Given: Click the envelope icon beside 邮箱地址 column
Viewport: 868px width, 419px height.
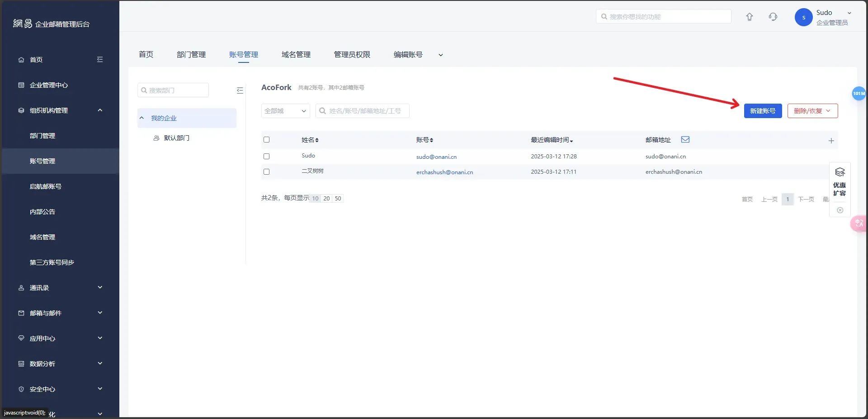Looking at the screenshot, I should click(x=685, y=140).
